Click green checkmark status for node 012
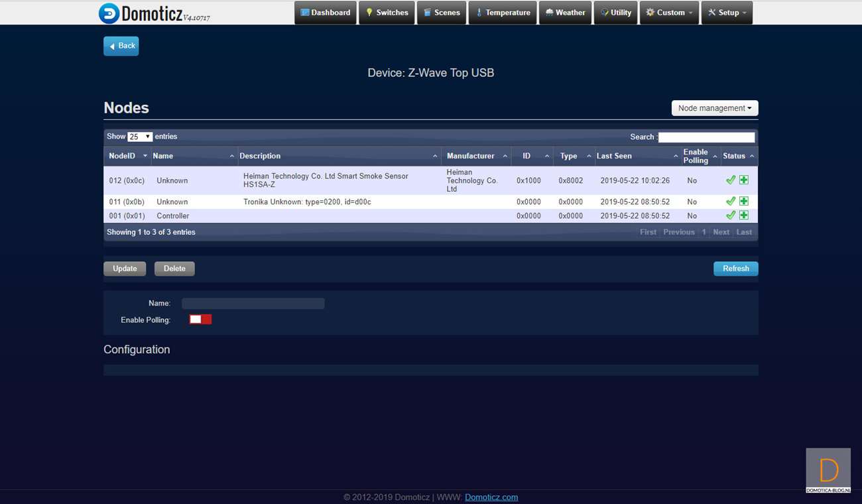Screen dimensions: 862x504 point(730,180)
